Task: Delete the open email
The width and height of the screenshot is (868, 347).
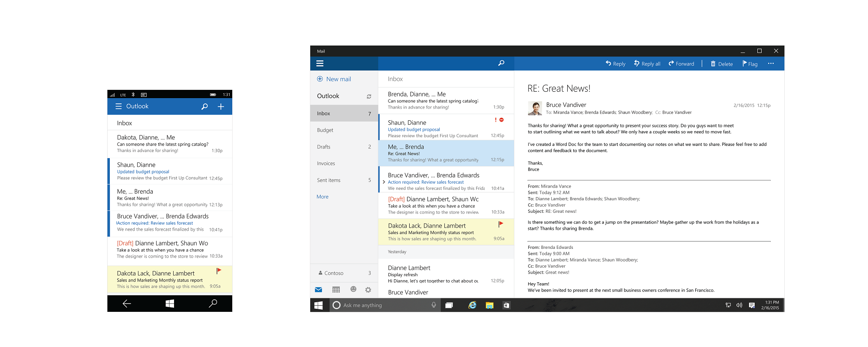Action: (722, 64)
